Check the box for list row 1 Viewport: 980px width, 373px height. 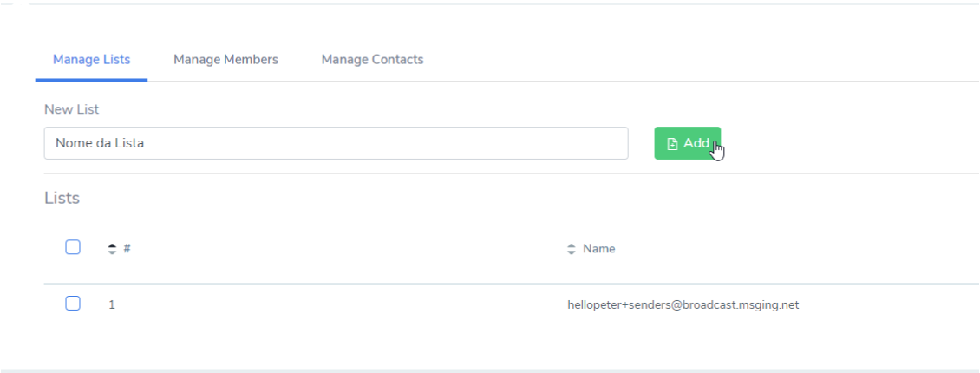(73, 304)
